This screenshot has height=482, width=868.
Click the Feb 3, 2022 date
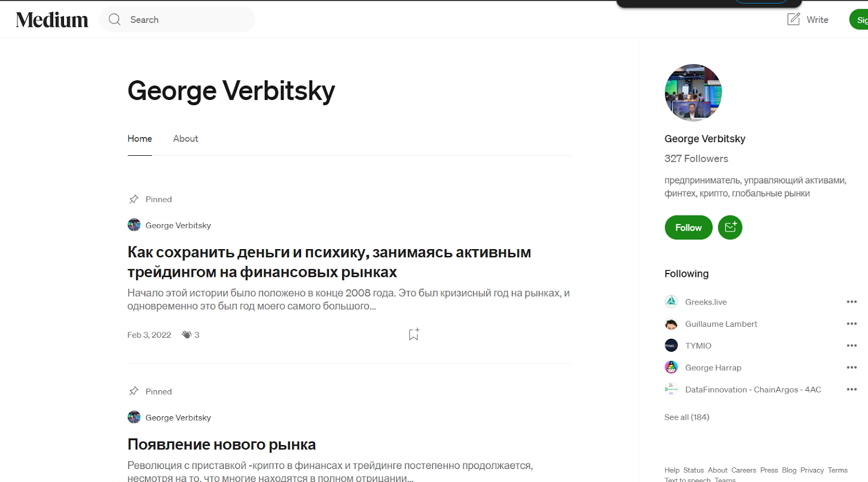click(149, 334)
